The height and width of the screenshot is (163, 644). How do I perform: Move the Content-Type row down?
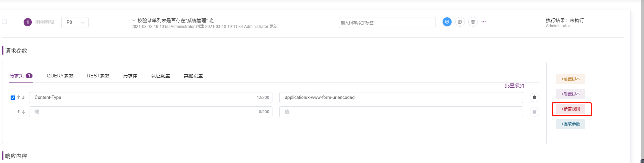pyautogui.click(x=23, y=98)
